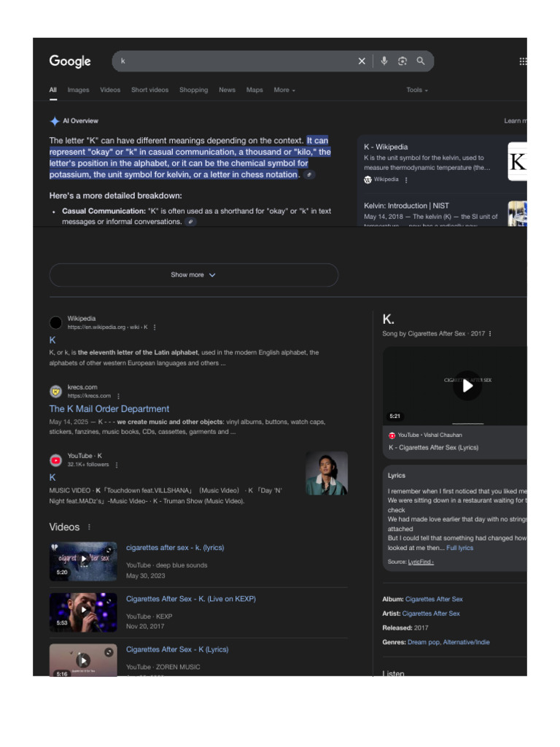Image resolution: width=560 pixels, height=747 pixels.
Task: Expand the More search categories dropdown
Action: pos(284,90)
